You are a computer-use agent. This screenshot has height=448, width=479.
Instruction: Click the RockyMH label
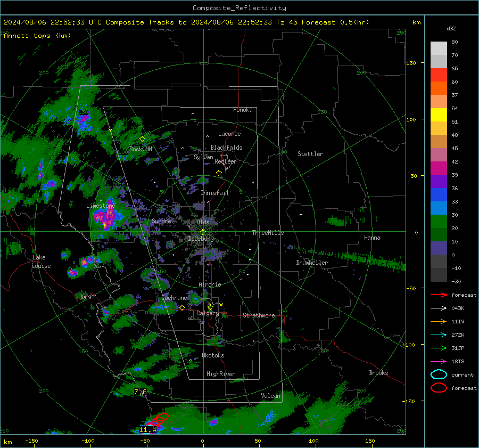[x=141, y=149]
